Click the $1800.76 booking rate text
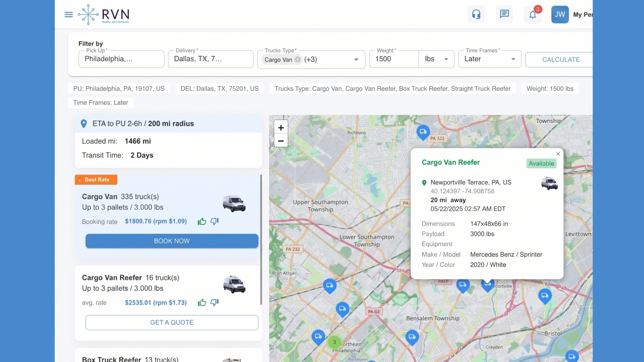Viewport: 644px width, 362px height. [x=156, y=221]
